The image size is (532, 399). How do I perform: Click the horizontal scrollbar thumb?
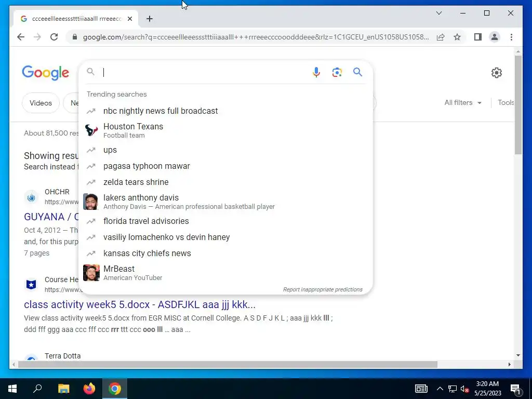pyautogui.click(x=228, y=365)
